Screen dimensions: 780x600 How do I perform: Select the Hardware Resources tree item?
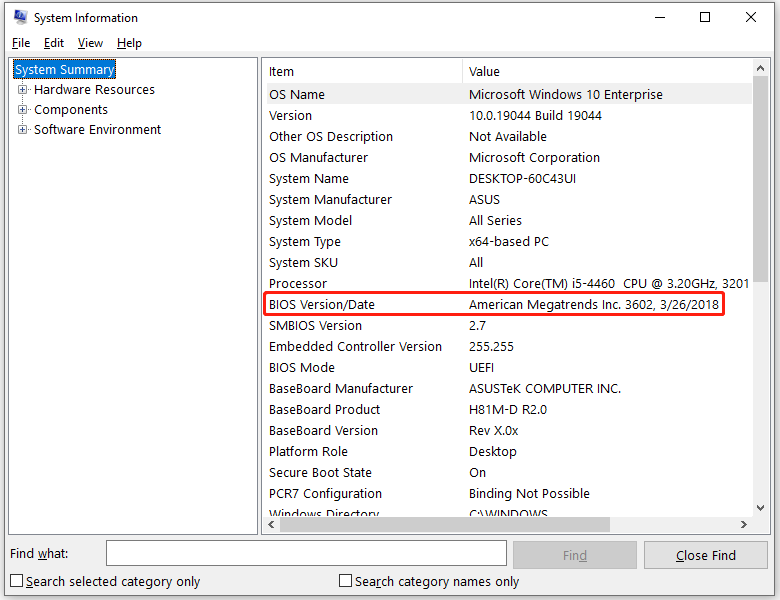coord(95,90)
